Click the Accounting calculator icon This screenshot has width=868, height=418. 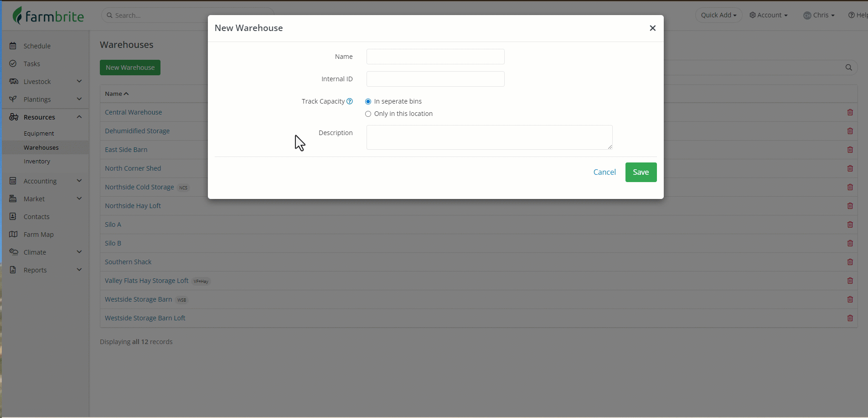(13, 181)
